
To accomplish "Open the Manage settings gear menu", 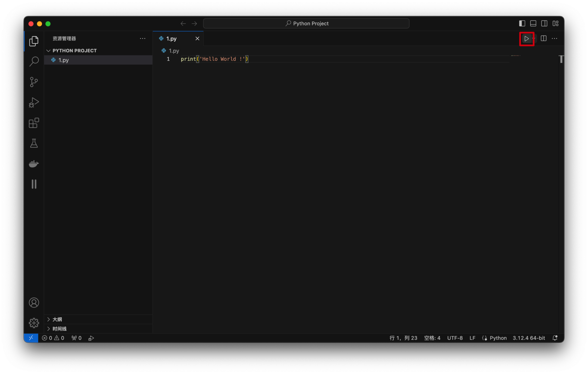I will pyautogui.click(x=34, y=323).
